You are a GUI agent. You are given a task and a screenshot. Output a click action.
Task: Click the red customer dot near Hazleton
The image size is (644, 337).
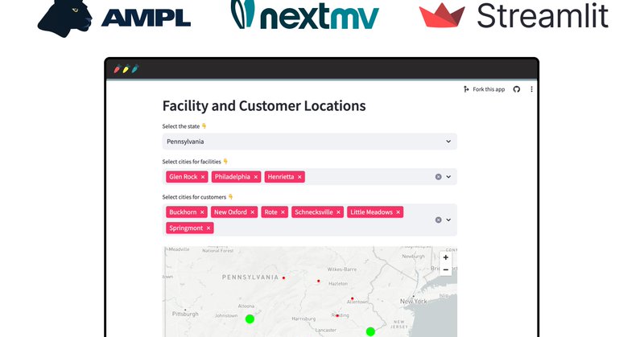click(318, 282)
